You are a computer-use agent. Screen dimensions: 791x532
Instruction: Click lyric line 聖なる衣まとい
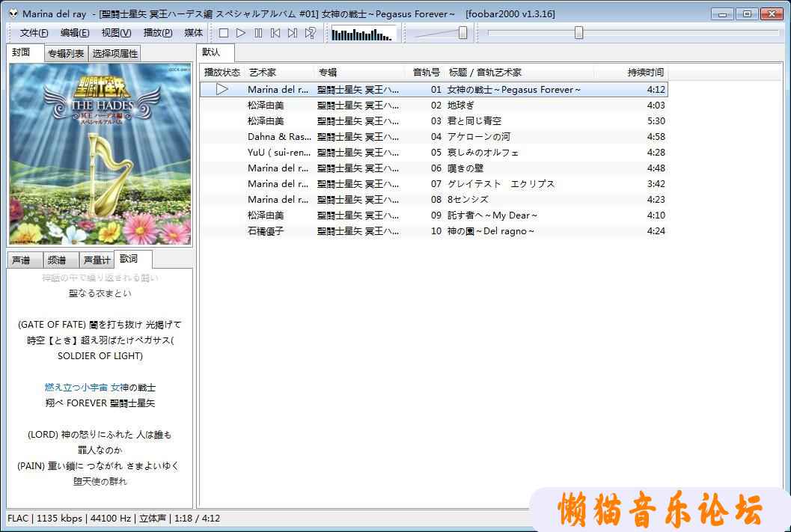point(100,293)
